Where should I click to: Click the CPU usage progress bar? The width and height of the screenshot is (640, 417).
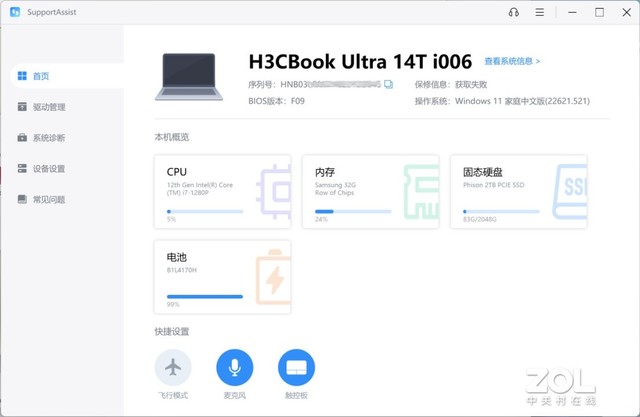pos(205,211)
